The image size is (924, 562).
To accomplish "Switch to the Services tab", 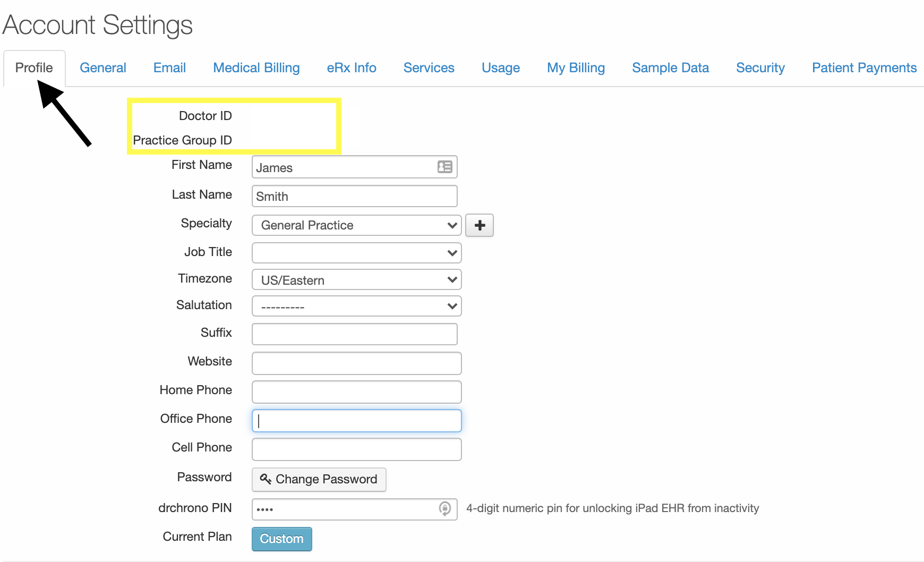I will click(429, 68).
